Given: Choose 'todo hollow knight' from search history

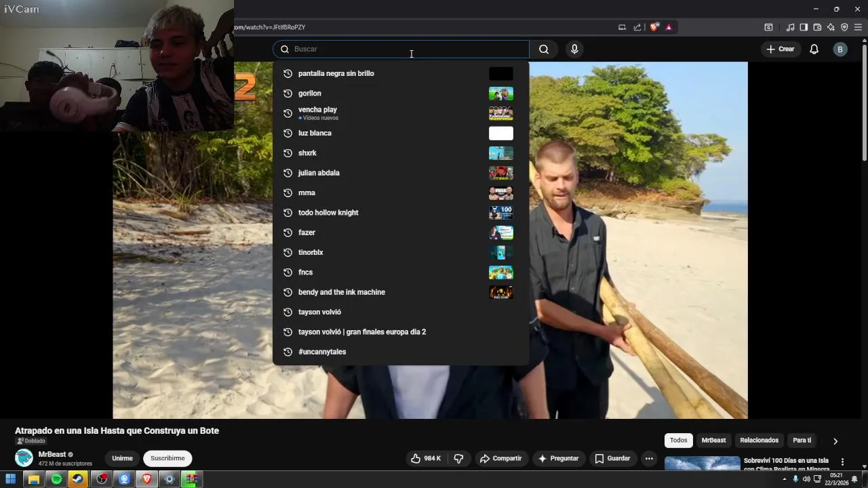Looking at the screenshot, I should (401, 213).
